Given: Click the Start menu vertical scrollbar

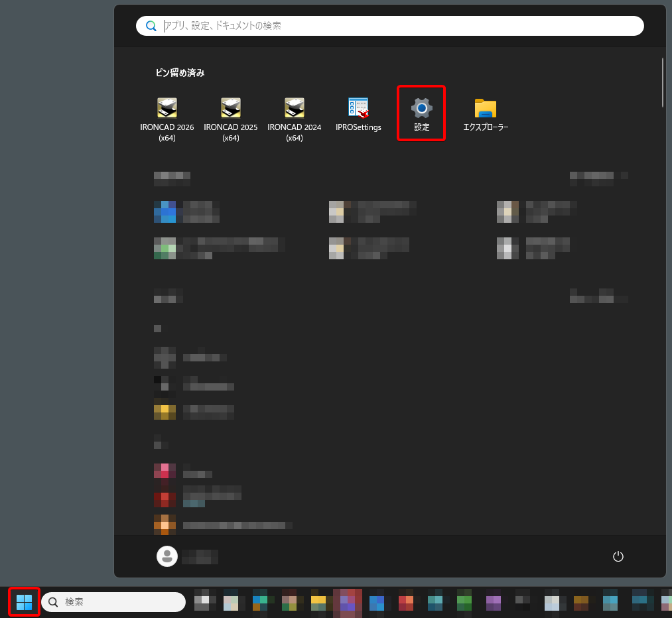Looking at the screenshot, I should (662, 83).
